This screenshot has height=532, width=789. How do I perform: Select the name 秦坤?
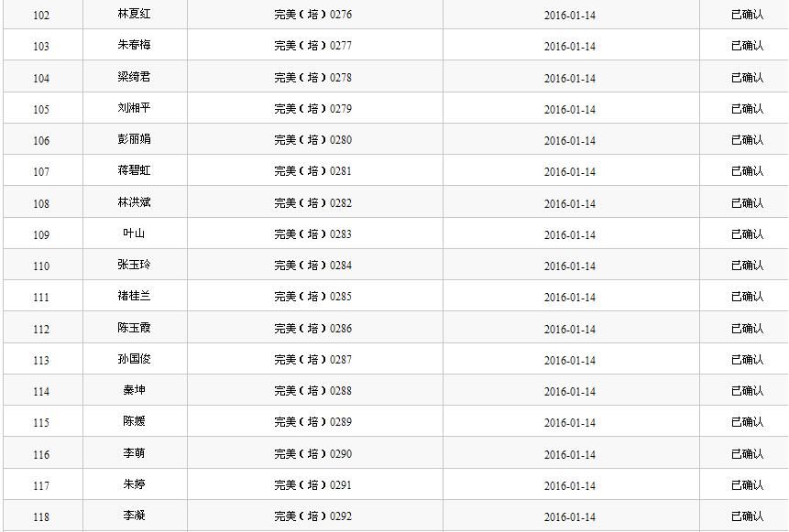coord(134,391)
